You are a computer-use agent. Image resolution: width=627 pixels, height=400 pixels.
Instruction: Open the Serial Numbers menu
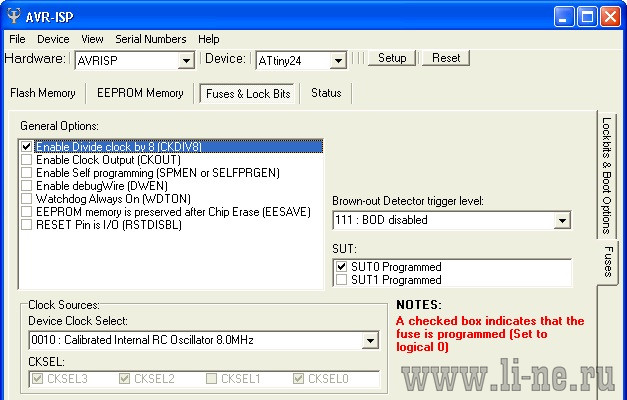point(151,39)
